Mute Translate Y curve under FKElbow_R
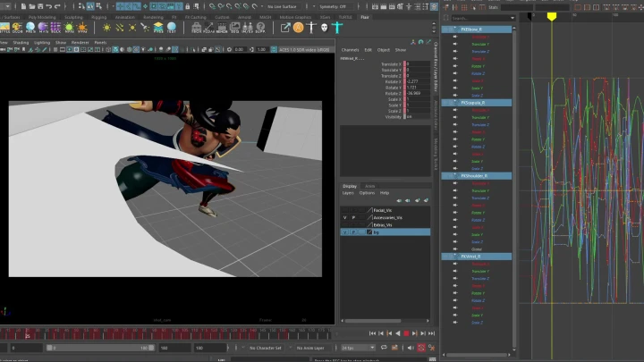This screenshot has width=644, height=362. tap(455, 44)
